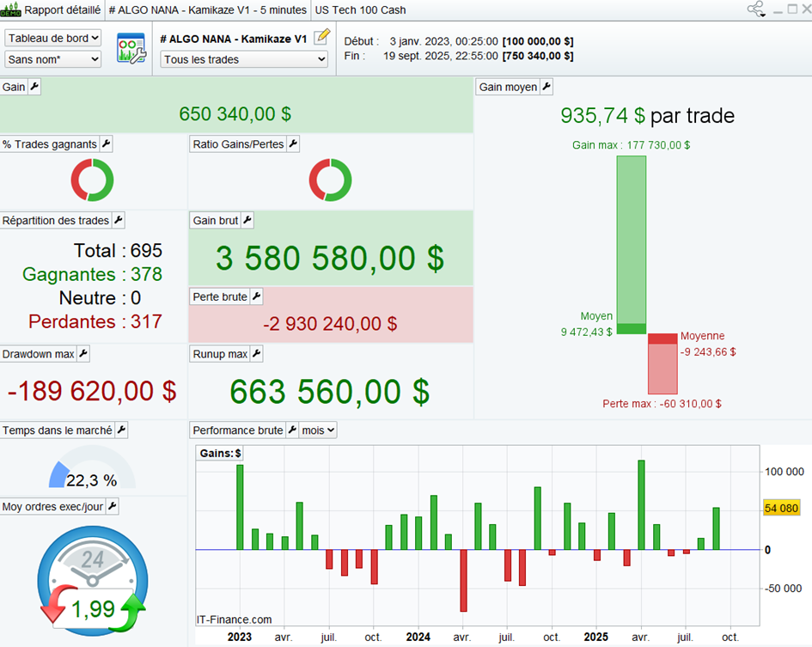Edit the strategy name with pencil icon
This screenshot has width=812, height=647.
[x=321, y=37]
